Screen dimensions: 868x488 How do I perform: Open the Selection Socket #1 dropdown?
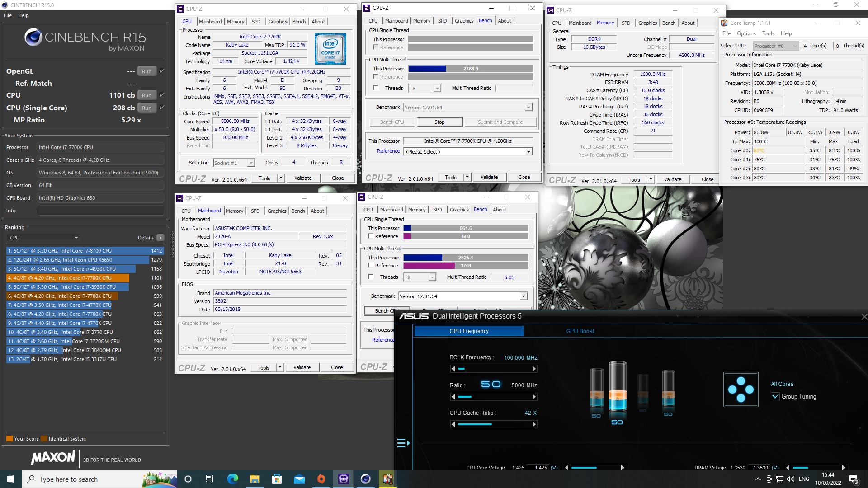point(234,163)
